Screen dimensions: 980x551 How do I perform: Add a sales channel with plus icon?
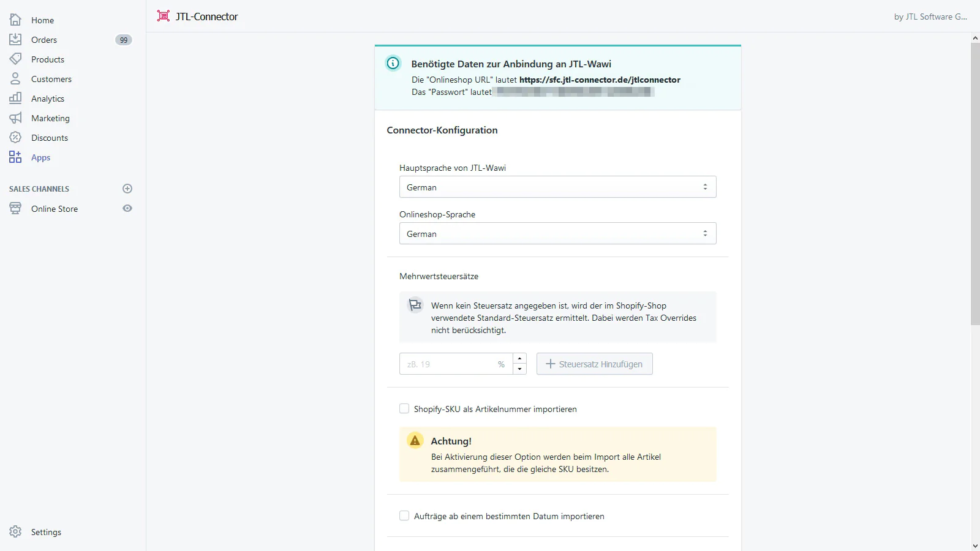coord(127,189)
